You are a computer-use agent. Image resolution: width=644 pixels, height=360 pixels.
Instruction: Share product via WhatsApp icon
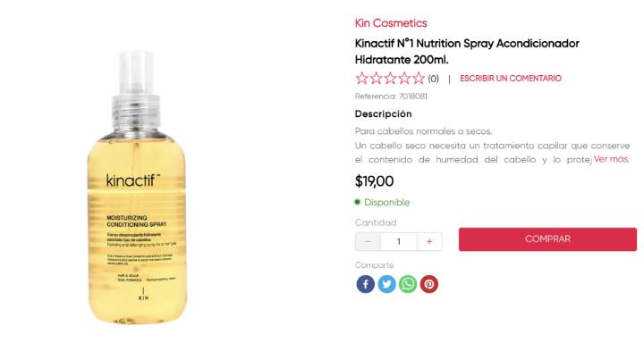(408, 284)
